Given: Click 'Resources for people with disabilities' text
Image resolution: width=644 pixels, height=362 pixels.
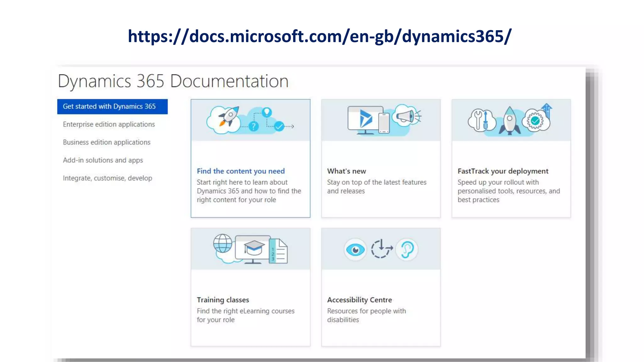Looking at the screenshot, I should (366, 315).
